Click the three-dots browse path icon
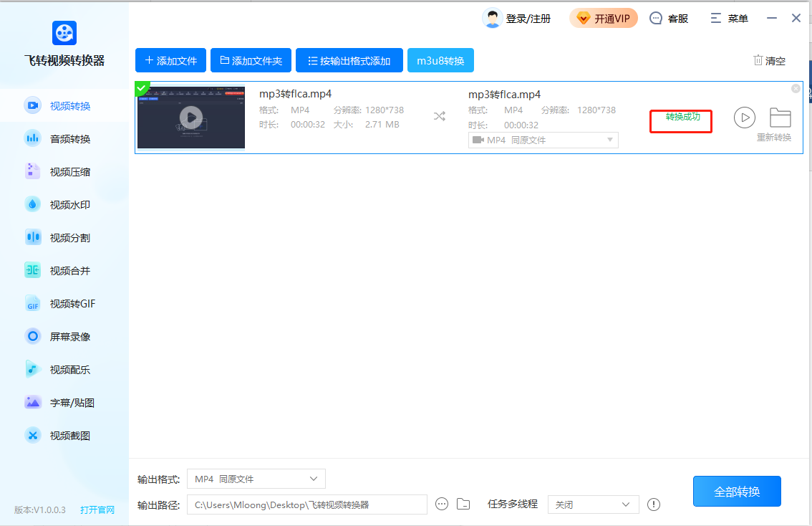This screenshot has width=812, height=526. click(442, 505)
